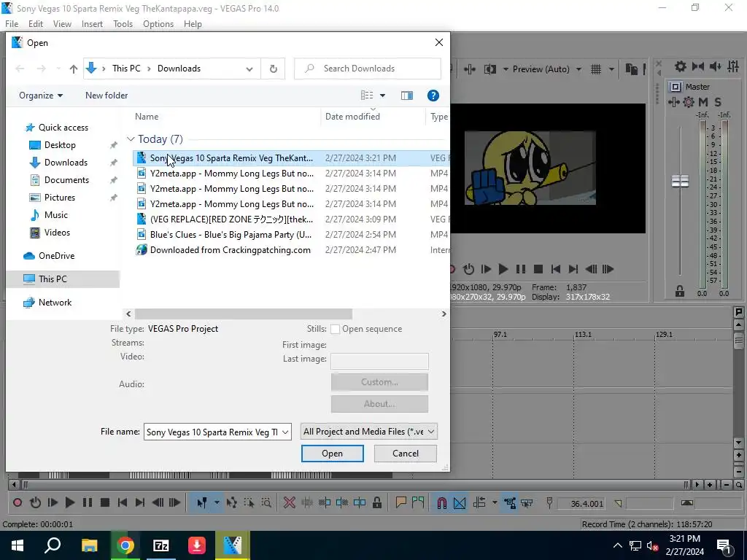Copy snapshot to clipboard in preview toolbar
Screen dimensions: 747x560
click(x=632, y=69)
